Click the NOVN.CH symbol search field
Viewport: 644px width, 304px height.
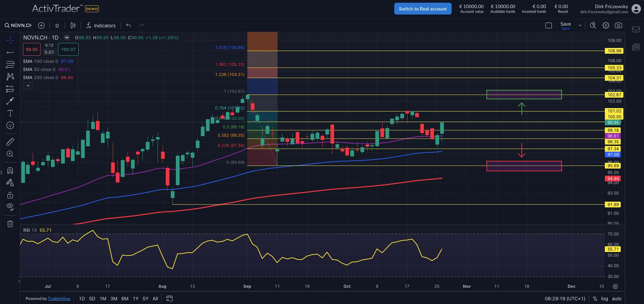click(21, 25)
